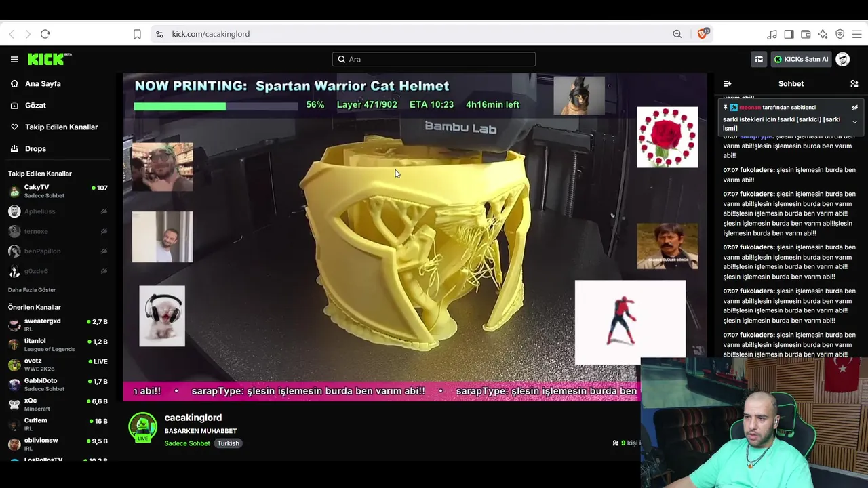Open the Kick hamburger sidebar menu

point(14,59)
